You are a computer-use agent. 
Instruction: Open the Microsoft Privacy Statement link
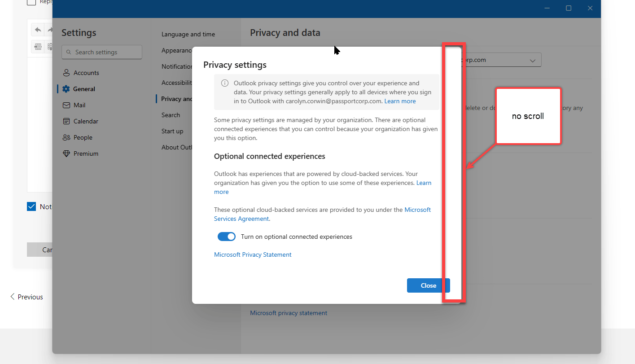[x=253, y=254]
